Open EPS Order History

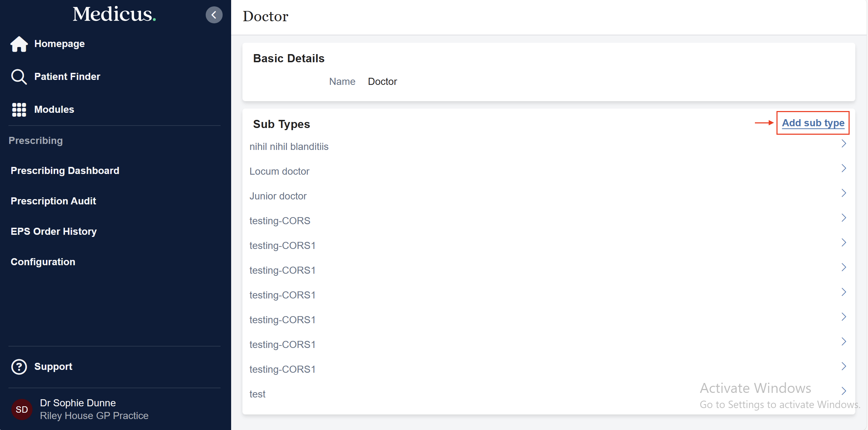(x=54, y=232)
